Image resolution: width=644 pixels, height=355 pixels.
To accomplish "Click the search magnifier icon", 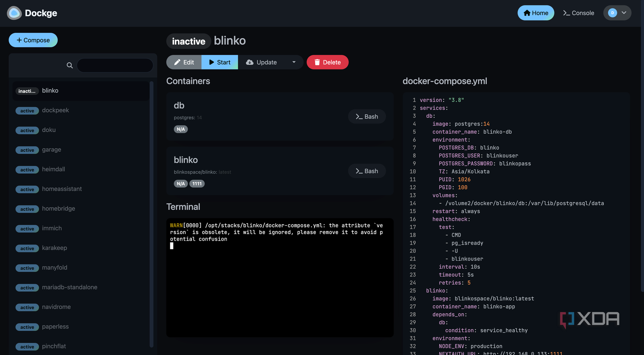I will 69,65.
